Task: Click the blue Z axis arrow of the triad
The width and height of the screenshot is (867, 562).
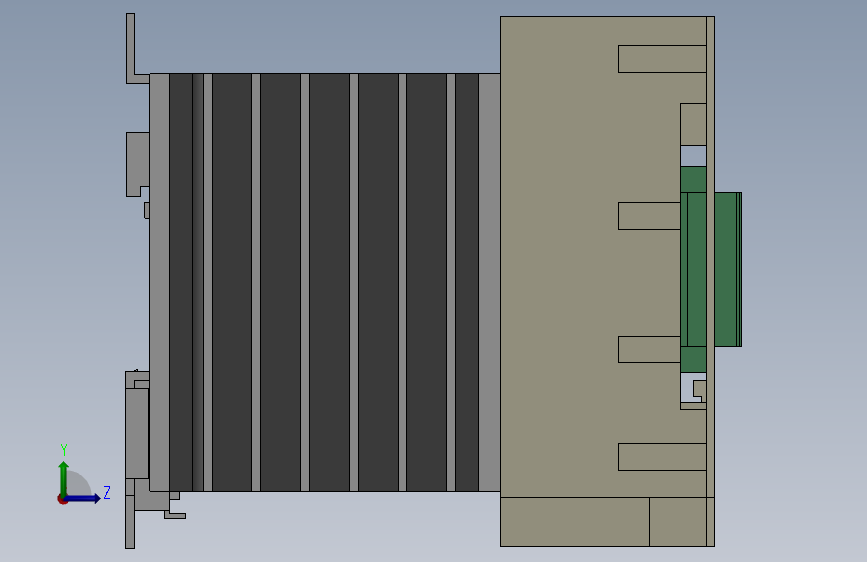Action: 82,499
